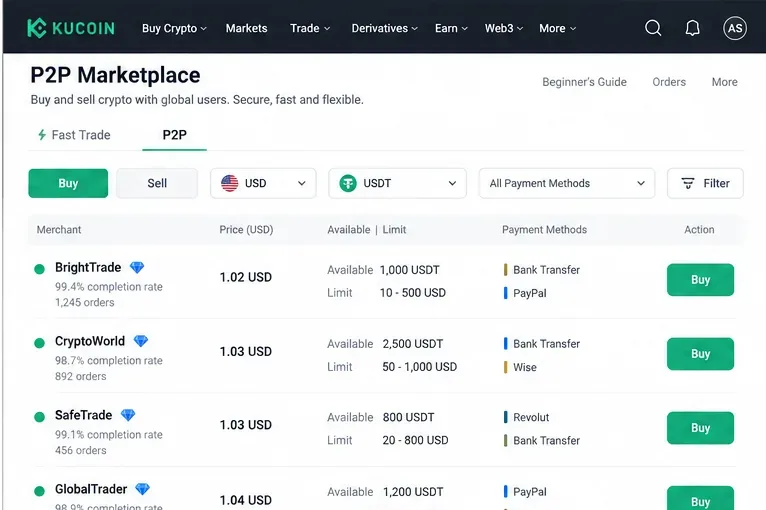The width and height of the screenshot is (766, 510).
Task: Click SafeTrade's green online status dot
Action: click(x=40, y=417)
